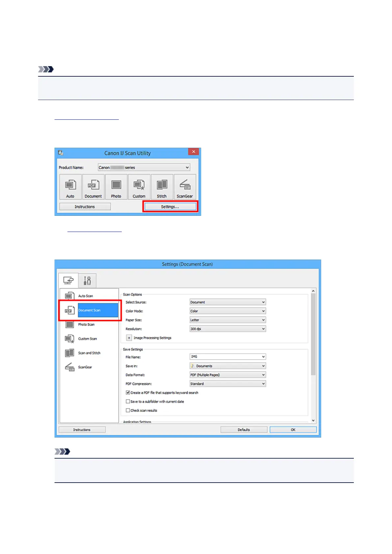Open the Paper Size dropdown
Viewport: 392px width, 554px height.
coord(228,320)
